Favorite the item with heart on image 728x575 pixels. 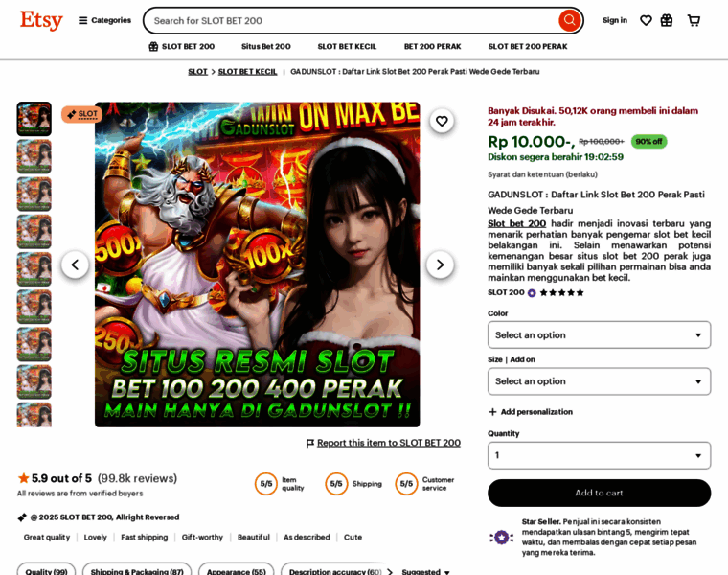click(442, 121)
